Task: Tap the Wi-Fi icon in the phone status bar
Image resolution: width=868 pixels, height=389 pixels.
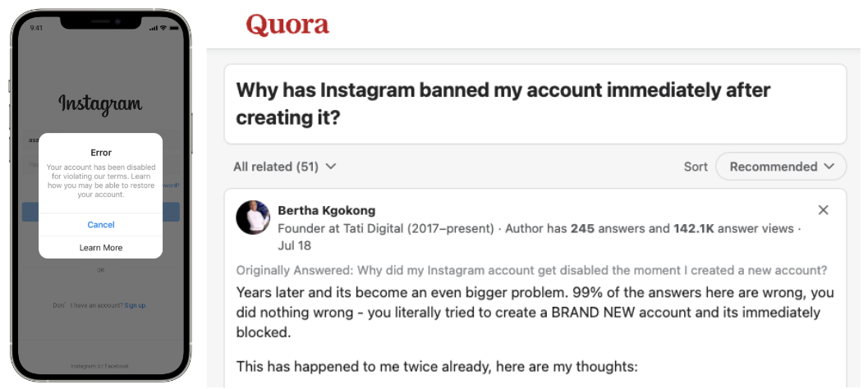Action: click(163, 28)
